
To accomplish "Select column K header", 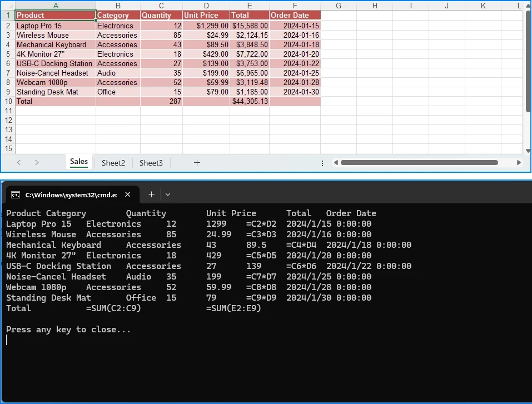I will click(x=483, y=6).
